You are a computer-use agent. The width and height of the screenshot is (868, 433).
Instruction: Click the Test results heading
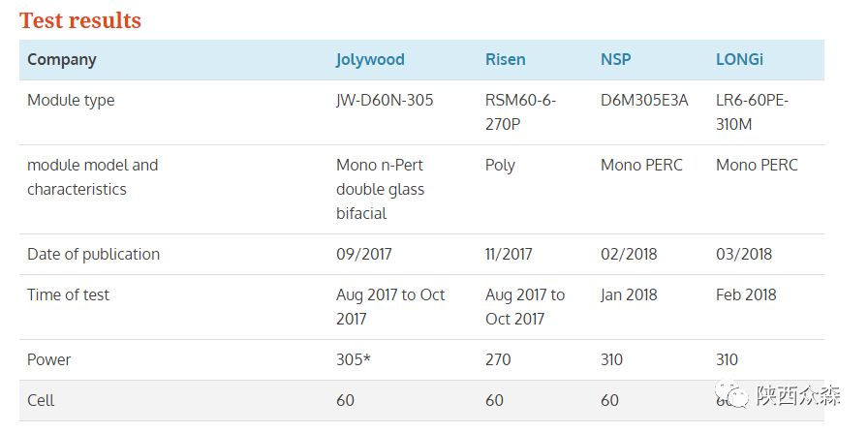pyautogui.click(x=80, y=20)
